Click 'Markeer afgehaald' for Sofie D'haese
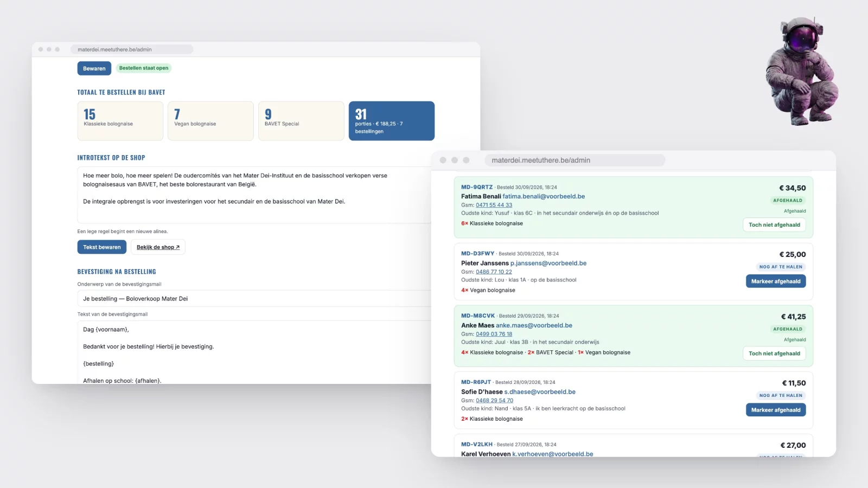Screen dimensions: 868x488 [x=776, y=409]
